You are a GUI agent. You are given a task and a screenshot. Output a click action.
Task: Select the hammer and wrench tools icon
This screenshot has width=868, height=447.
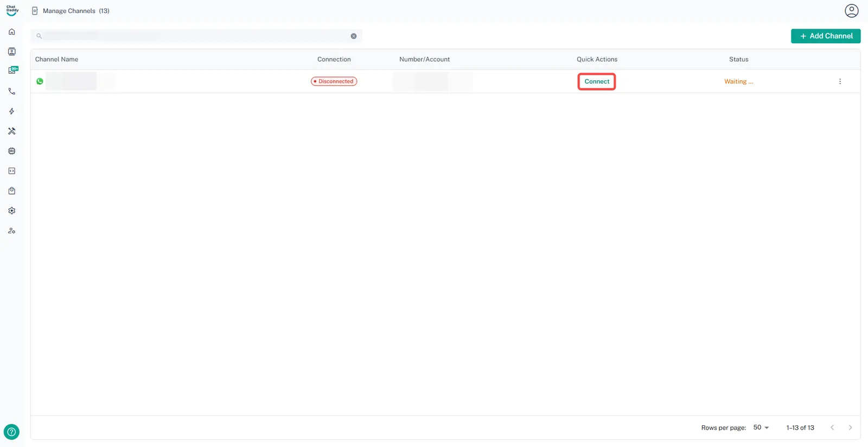(x=11, y=131)
